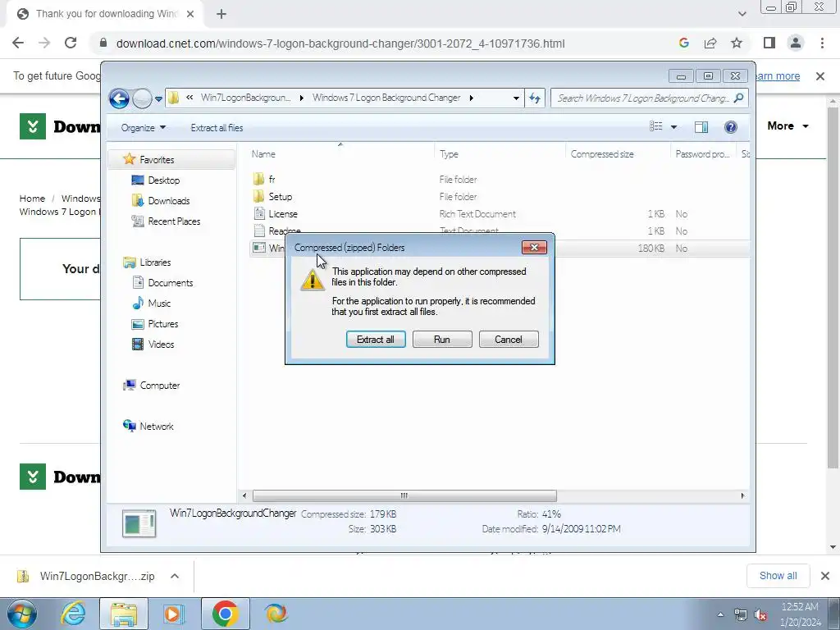The width and height of the screenshot is (840, 630).
Task: Click Extract all files in the toolbar
Action: [x=217, y=127]
